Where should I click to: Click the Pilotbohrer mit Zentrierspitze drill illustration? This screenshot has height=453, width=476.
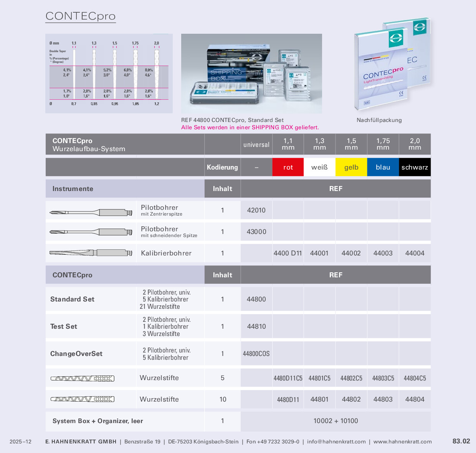[91, 212]
